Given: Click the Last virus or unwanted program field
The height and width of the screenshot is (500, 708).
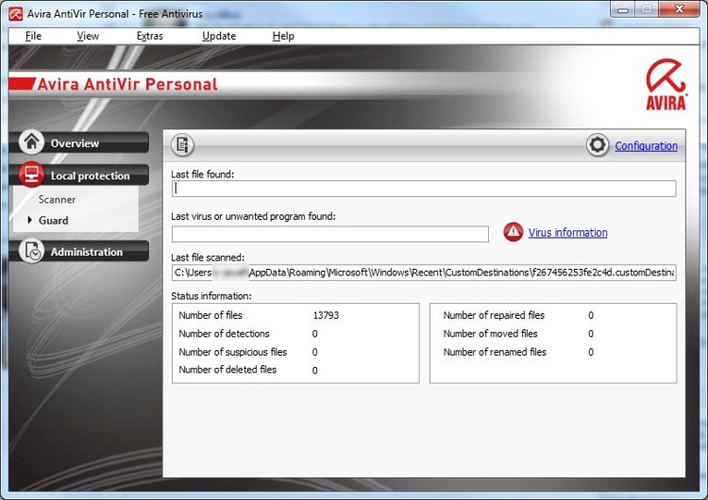Looking at the screenshot, I should [330, 234].
